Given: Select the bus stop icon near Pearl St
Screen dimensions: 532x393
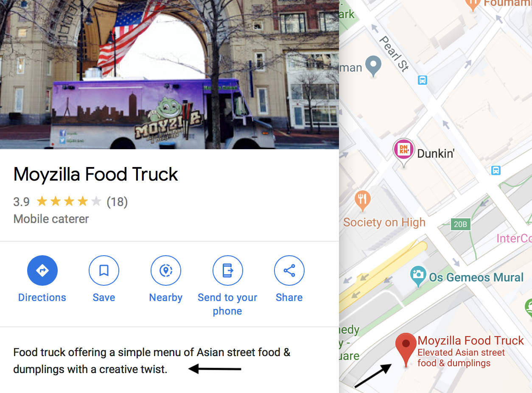Looking at the screenshot, I should tap(423, 79).
